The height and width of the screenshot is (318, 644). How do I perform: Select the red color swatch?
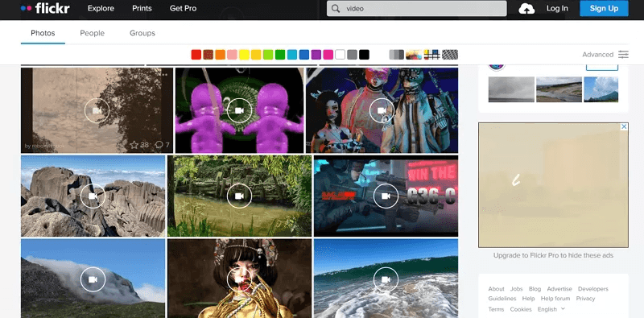[x=196, y=54]
